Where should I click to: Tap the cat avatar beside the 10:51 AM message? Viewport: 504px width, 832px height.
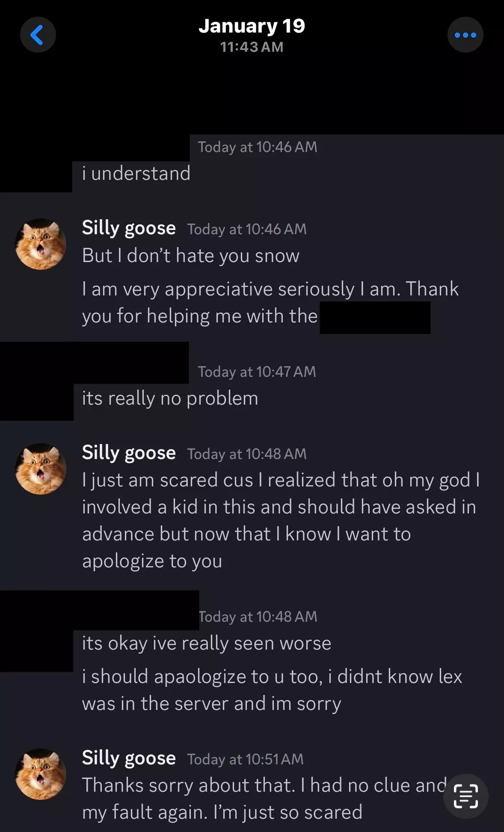tap(41, 774)
